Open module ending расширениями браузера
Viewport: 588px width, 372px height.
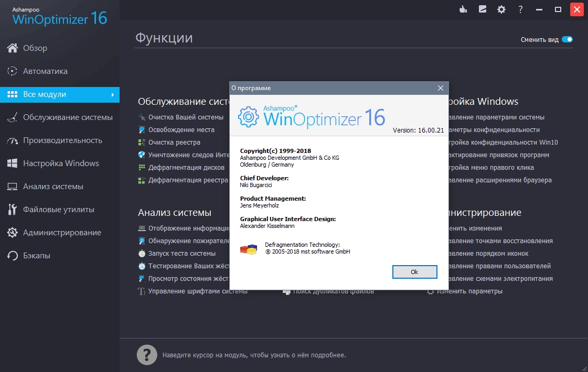click(x=500, y=180)
